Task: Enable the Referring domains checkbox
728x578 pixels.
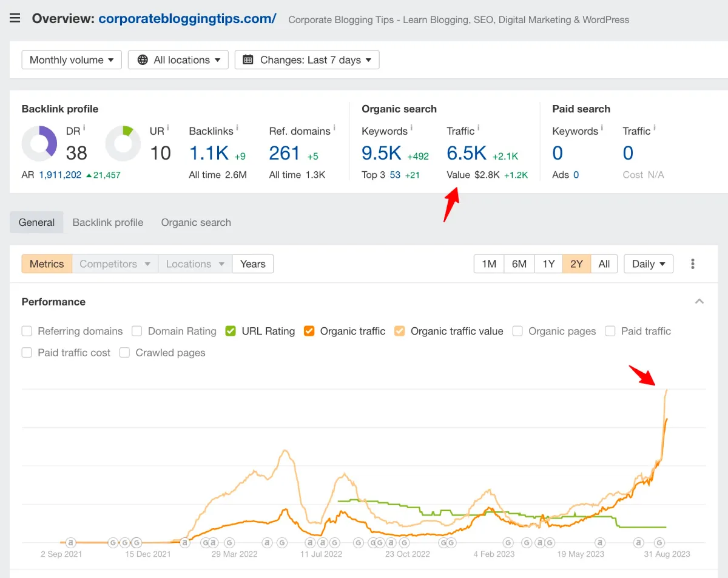Action: (27, 331)
